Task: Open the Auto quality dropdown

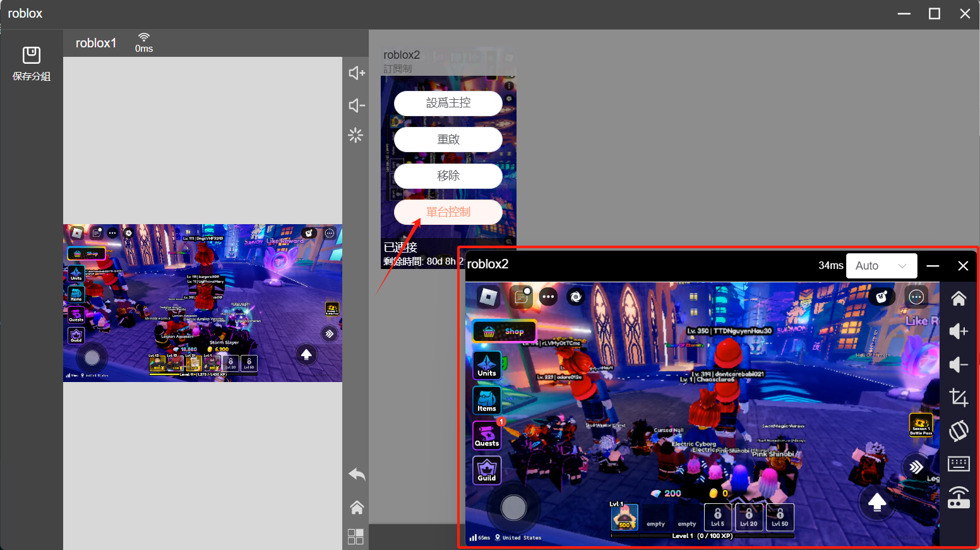Action: (x=881, y=266)
